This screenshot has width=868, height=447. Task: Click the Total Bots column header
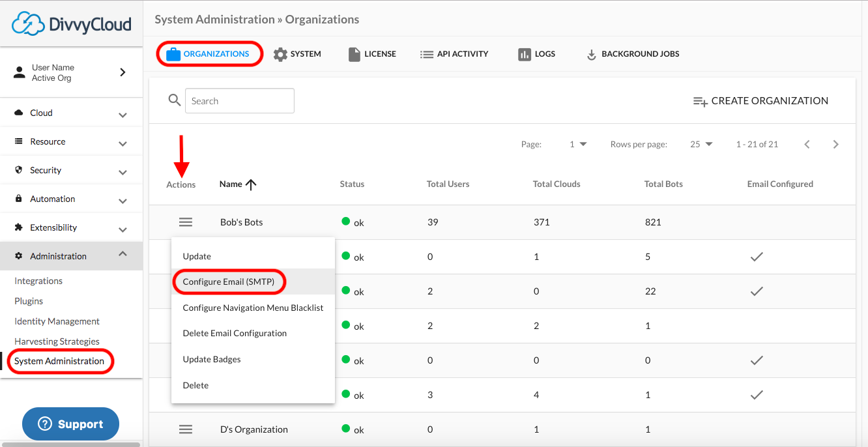663,184
